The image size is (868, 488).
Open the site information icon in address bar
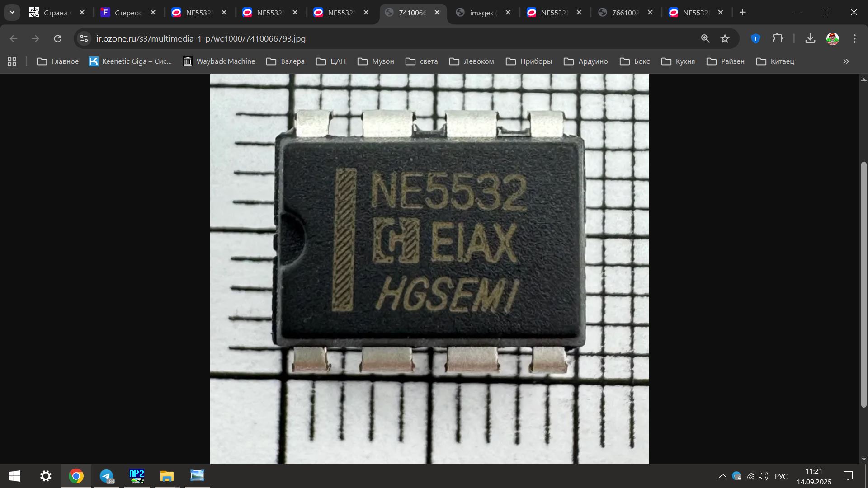(x=84, y=39)
